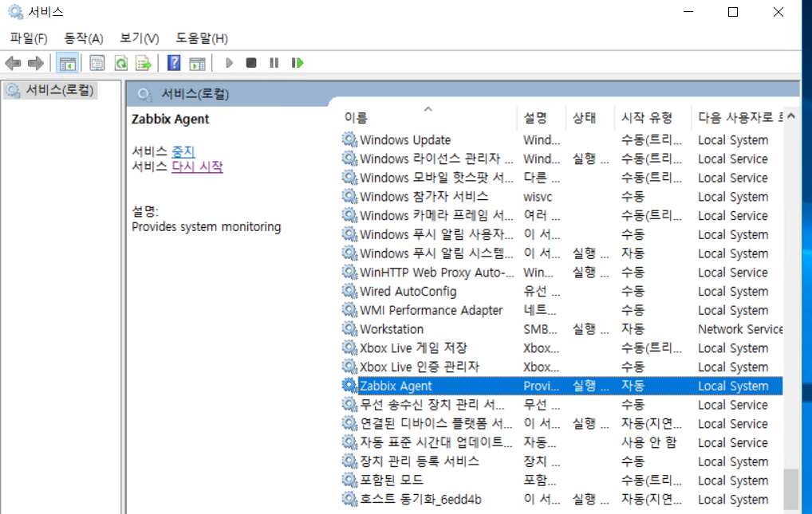Select the 장치 관리 등록 서비스 row

(x=562, y=461)
